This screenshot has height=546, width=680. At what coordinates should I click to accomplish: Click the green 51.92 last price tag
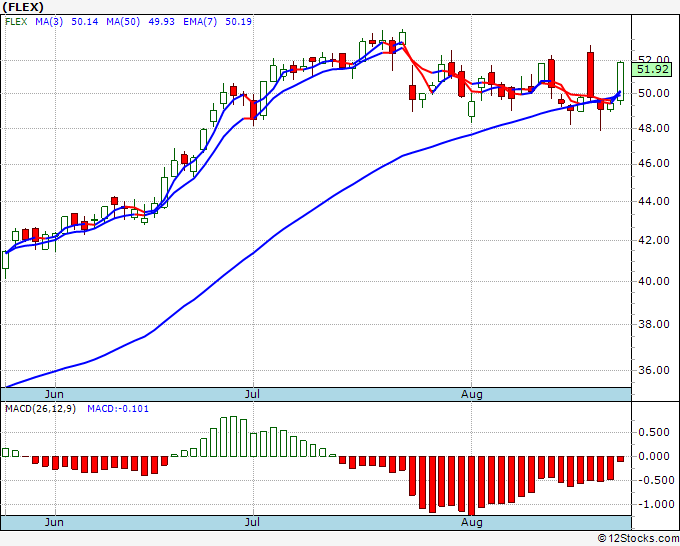pos(652,69)
